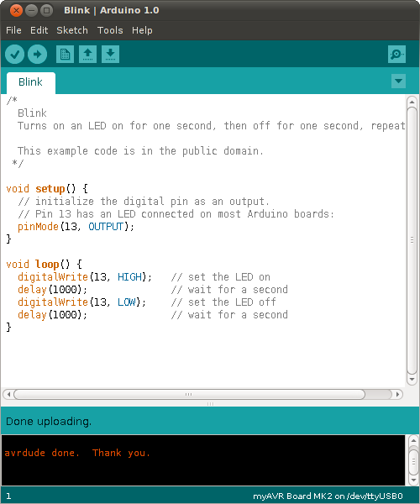Viewport: 420px width, 504px height.
Task: Open the Serial Monitor
Action: tap(396, 54)
